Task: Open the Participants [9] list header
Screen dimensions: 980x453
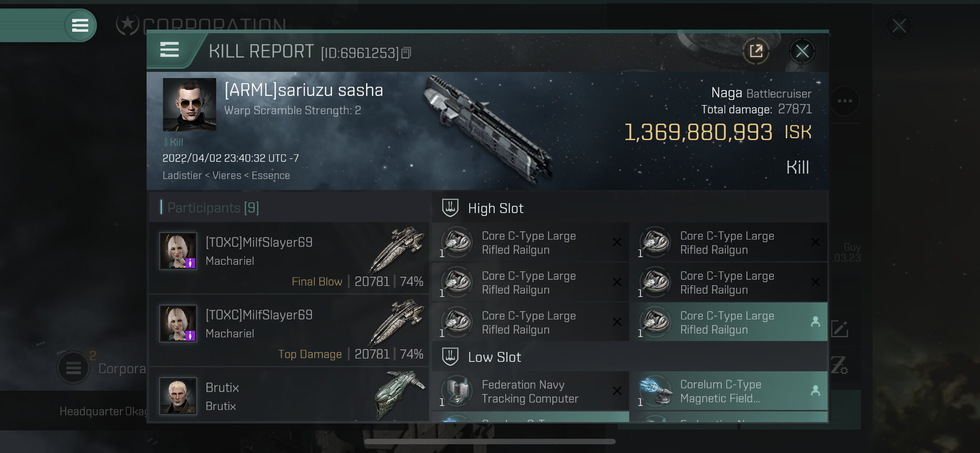Action: click(213, 208)
